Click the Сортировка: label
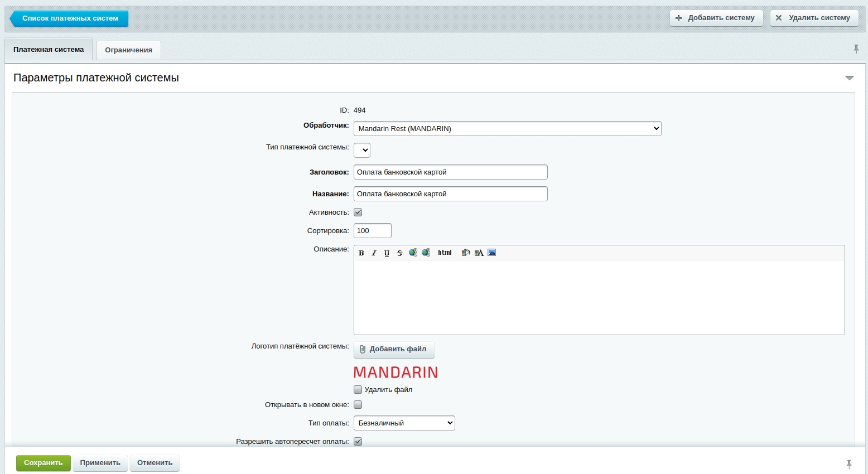 [x=328, y=231]
